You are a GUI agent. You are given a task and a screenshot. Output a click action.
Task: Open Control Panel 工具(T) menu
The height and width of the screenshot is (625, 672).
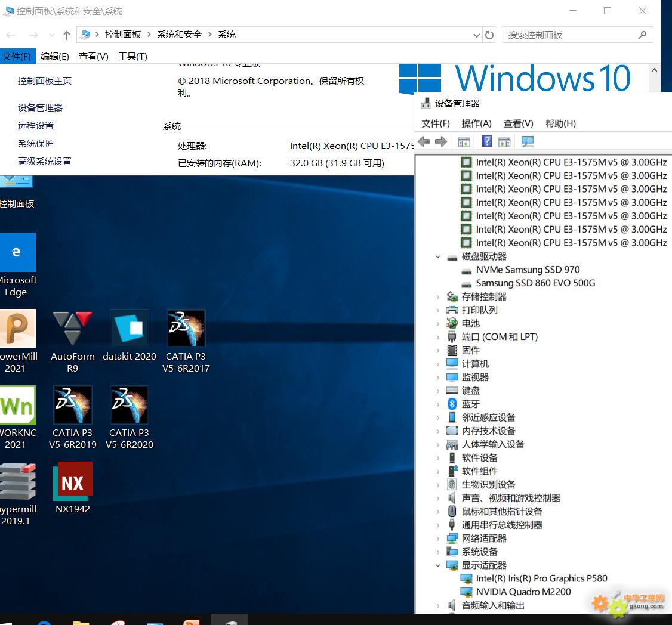click(x=133, y=57)
